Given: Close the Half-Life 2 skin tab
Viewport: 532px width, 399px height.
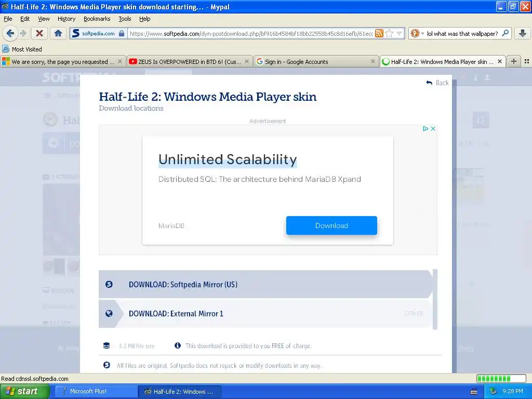Looking at the screenshot, I should click(x=500, y=61).
